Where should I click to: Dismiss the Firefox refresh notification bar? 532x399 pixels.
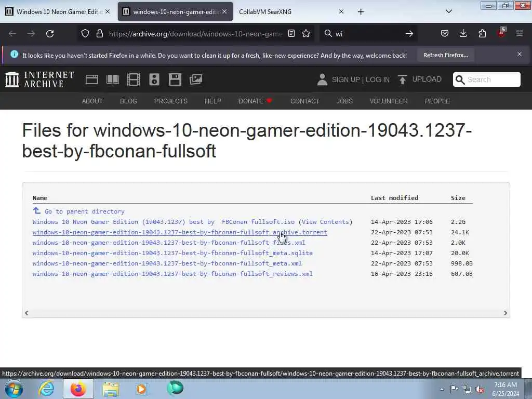coord(520,54)
